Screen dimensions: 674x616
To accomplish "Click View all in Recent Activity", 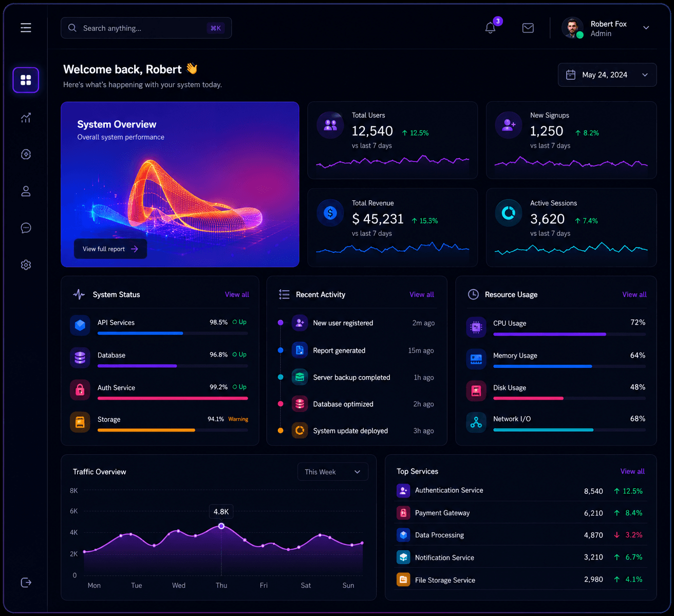I will (x=422, y=294).
